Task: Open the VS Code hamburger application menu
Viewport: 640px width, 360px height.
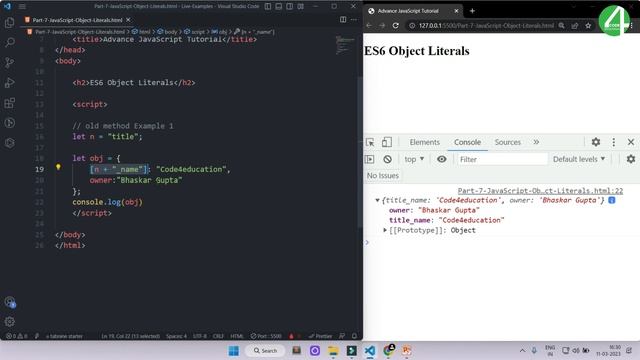Action: coord(22,7)
